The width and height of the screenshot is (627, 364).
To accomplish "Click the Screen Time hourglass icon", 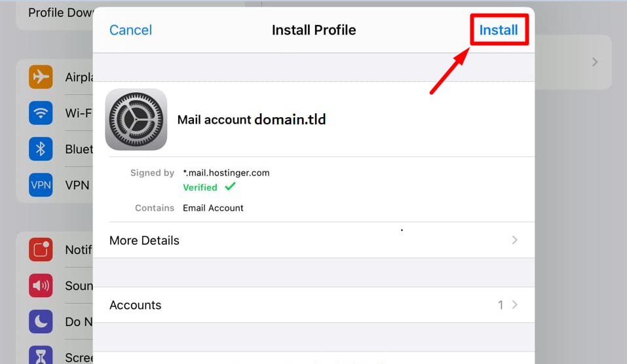I will click(41, 354).
